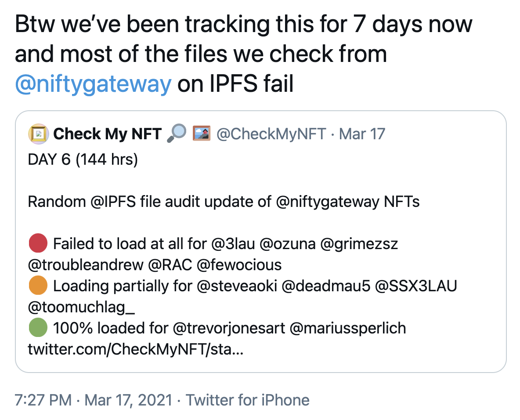
Task: Click the green circle status emoji
Action: 38,328
